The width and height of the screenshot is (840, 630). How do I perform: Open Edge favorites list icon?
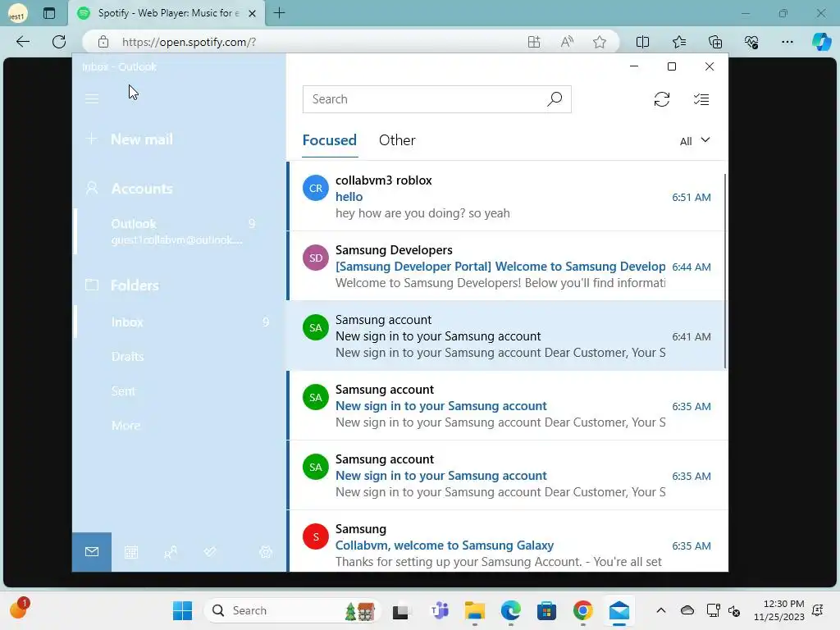(x=678, y=42)
